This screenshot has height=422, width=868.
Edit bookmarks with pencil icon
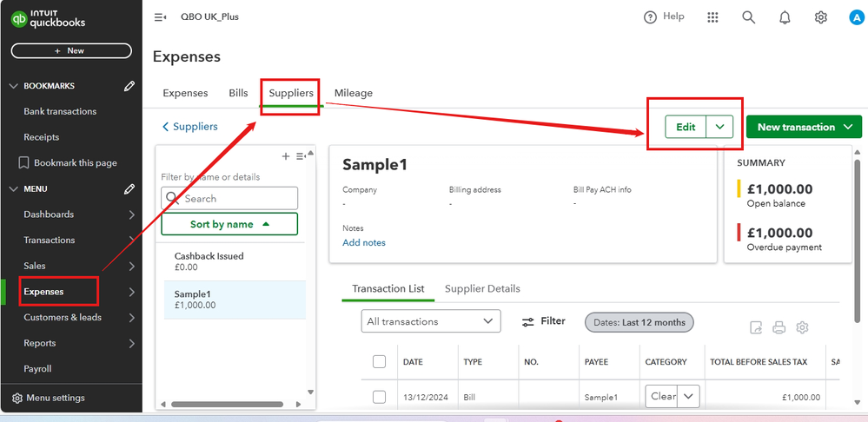(x=129, y=86)
